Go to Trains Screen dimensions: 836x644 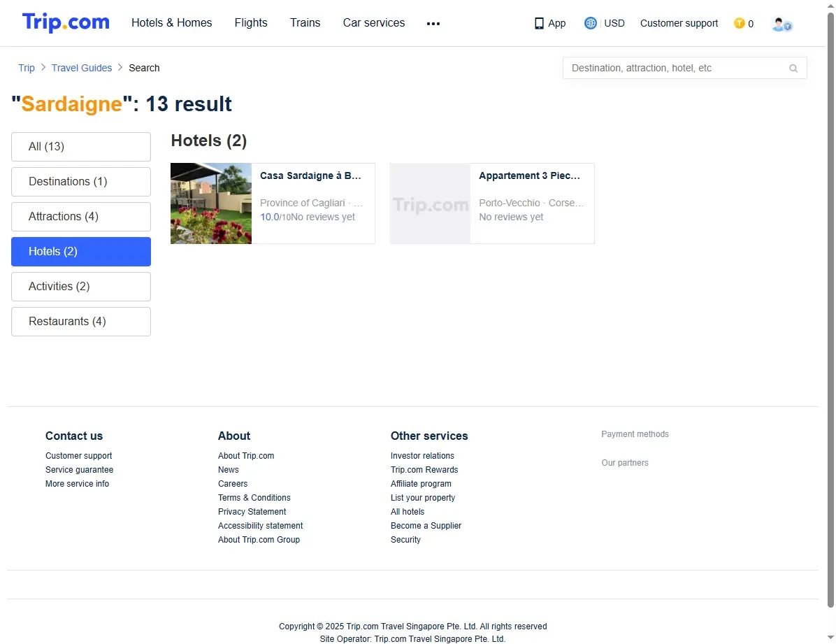[305, 23]
